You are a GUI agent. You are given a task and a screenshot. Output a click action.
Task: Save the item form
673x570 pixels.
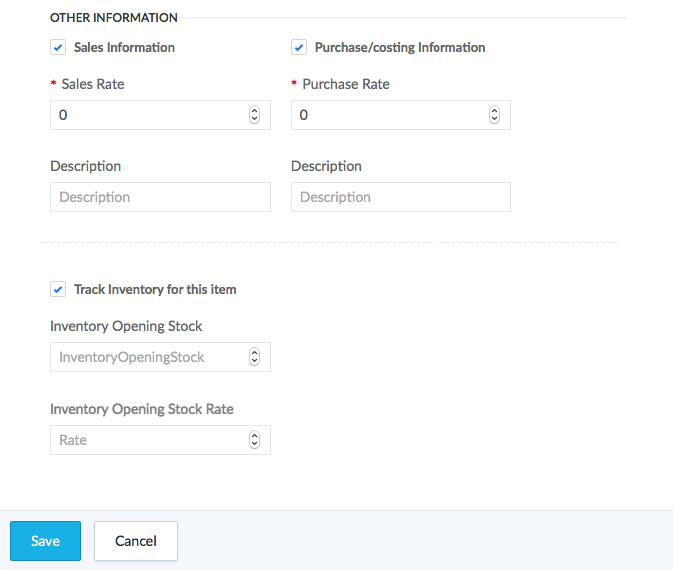(45, 541)
